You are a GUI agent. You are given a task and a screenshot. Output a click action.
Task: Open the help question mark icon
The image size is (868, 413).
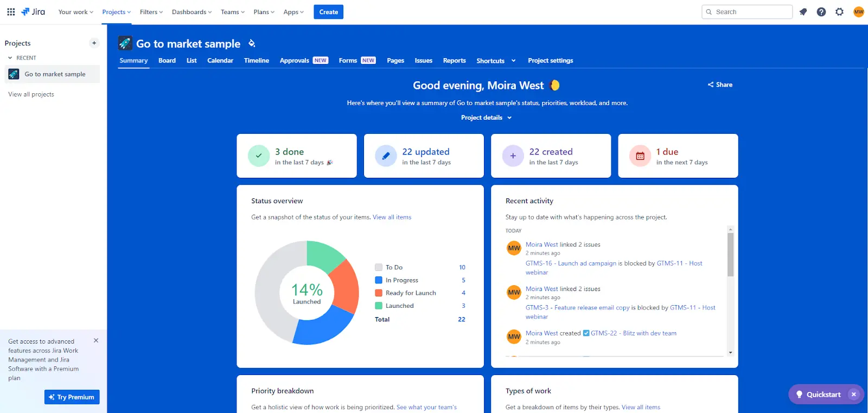pos(821,12)
